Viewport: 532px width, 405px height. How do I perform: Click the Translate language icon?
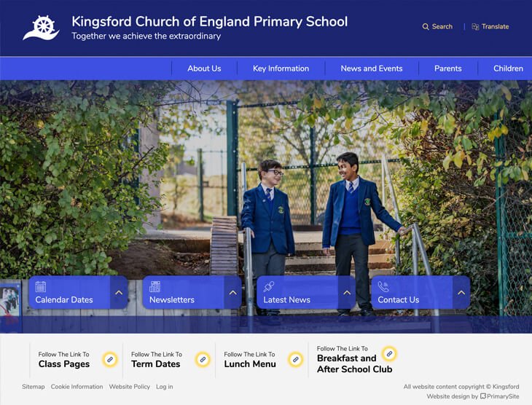click(x=475, y=27)
